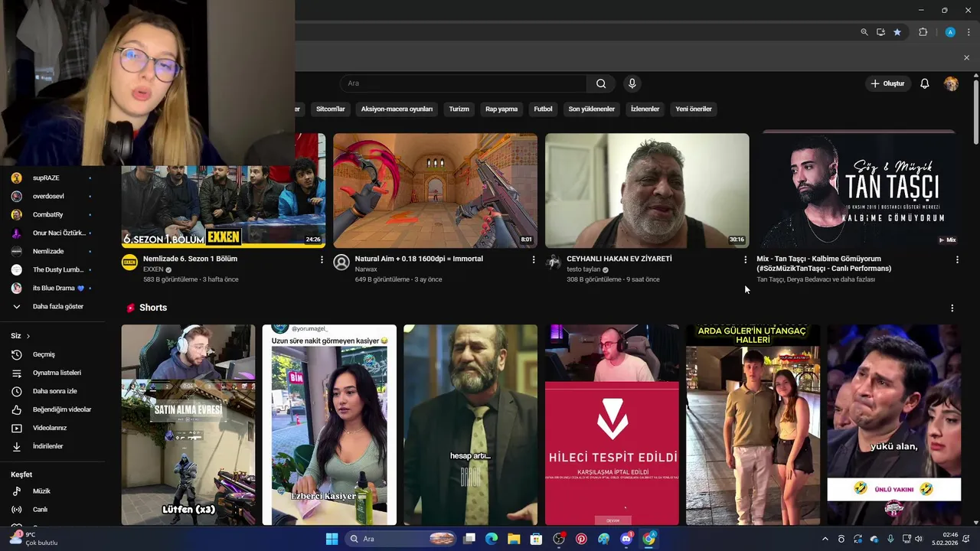Viewport: 980px width, 551px height.
Task: Select the Futbol filter chip
Action: (x=543, y=109)
